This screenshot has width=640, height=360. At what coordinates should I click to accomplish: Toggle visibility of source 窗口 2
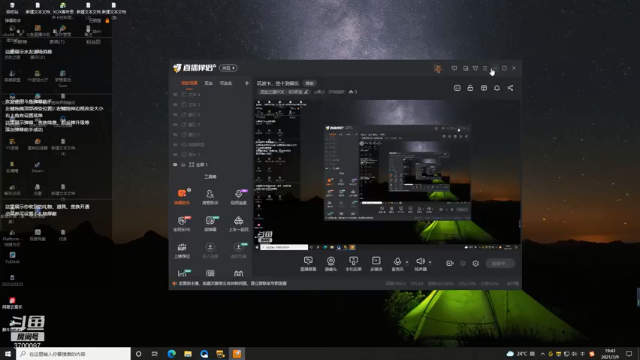(175, 124)
